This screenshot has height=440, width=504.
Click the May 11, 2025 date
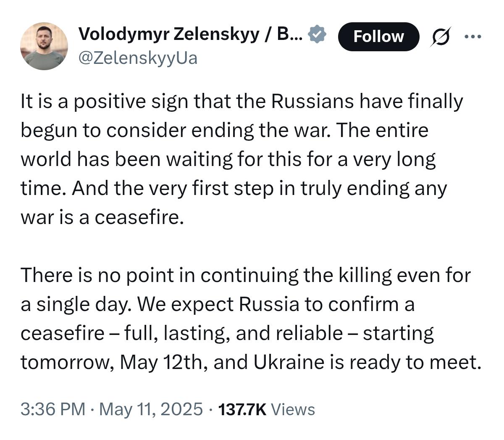[151, 409]
